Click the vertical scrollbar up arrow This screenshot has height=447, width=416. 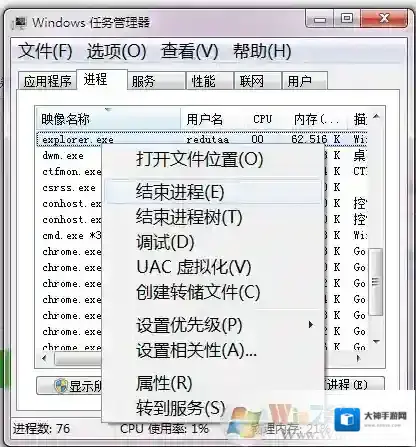pos(376,116)
